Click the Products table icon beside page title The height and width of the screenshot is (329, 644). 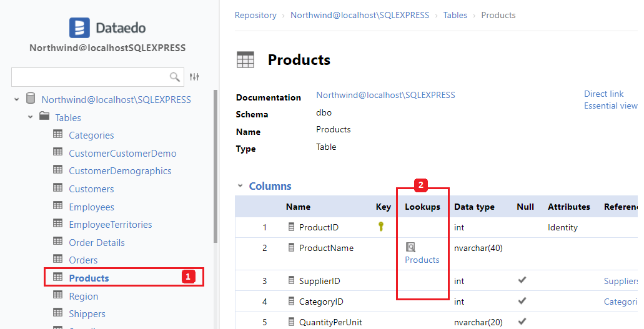[x=245, y=60]
